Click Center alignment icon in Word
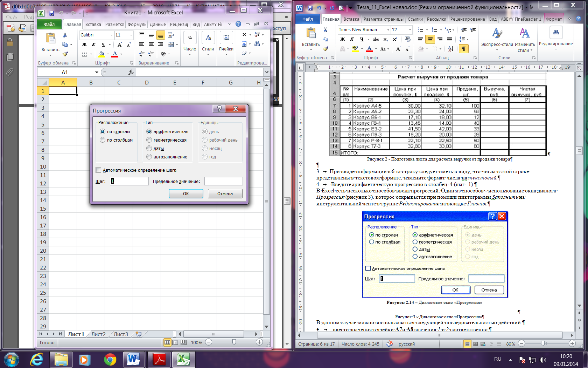The height and width of the screenshot is (368, 588). tap(430, 39)
